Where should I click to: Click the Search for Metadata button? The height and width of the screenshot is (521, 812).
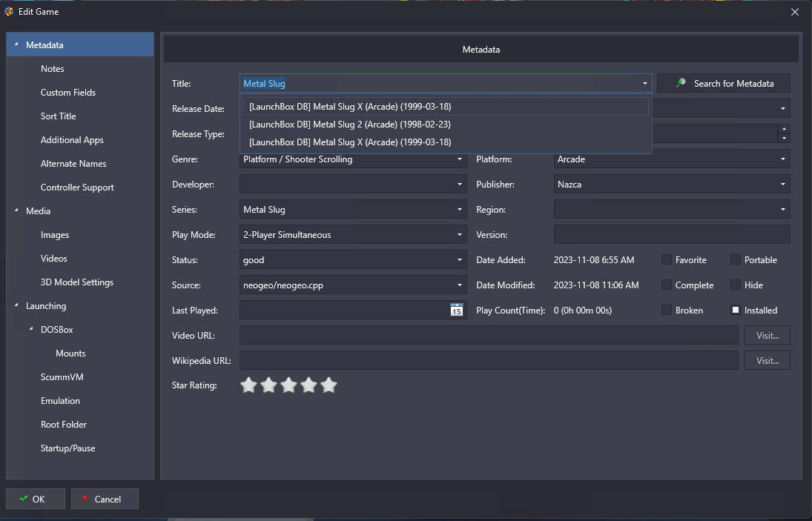point(724,83)
